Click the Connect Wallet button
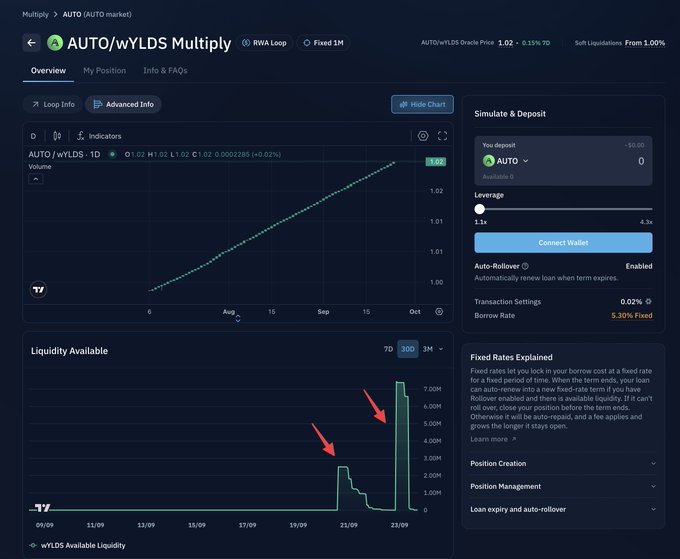680x559 pixels. [563, 243]
